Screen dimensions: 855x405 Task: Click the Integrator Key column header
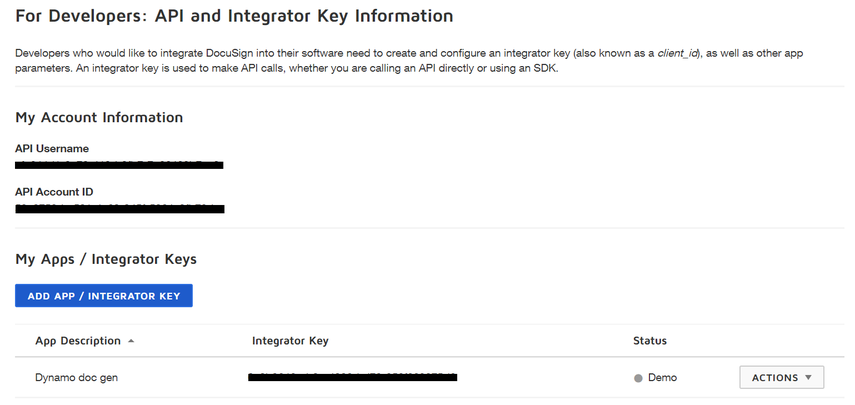tap(290, 341)
